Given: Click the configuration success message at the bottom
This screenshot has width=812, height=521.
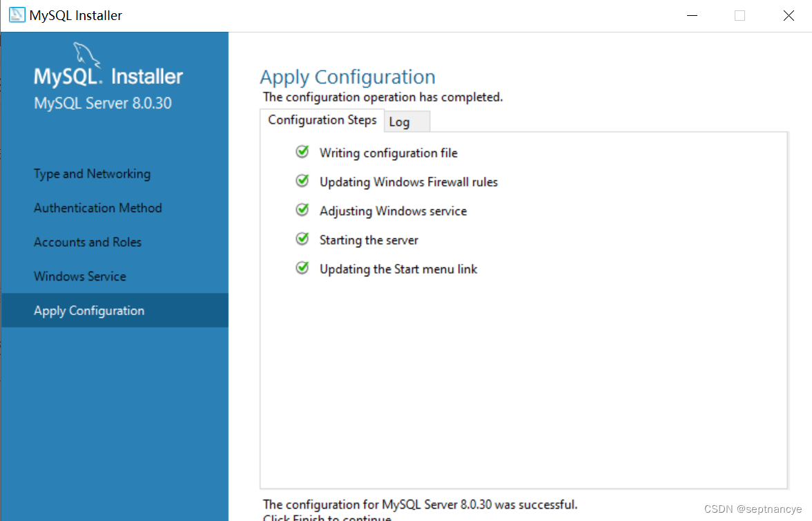Looking at the screenshot, I should pyautogui.click(x=420, y=504).
